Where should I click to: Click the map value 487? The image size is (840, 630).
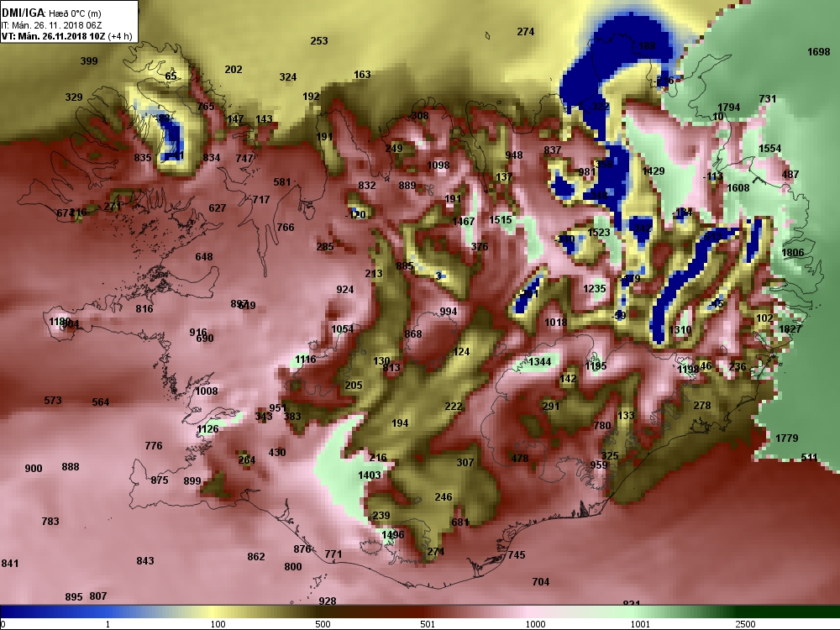click(790, 174)
